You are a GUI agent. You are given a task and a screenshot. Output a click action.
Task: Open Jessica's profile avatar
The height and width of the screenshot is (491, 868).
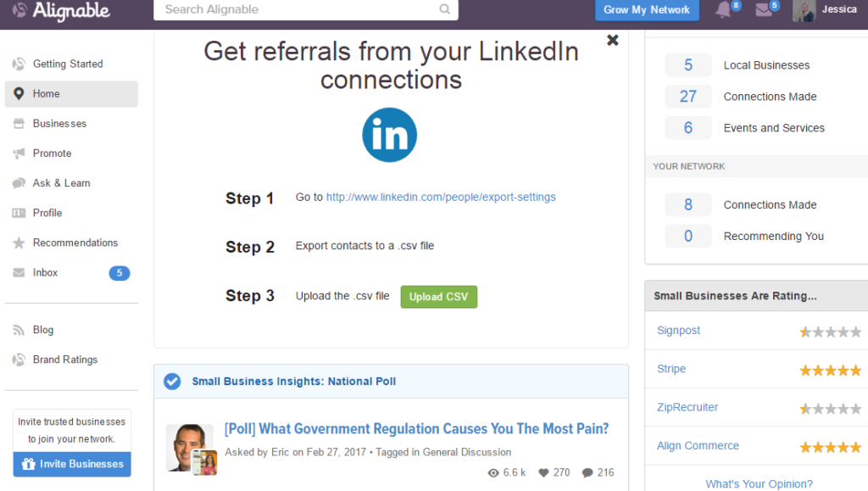804,10
